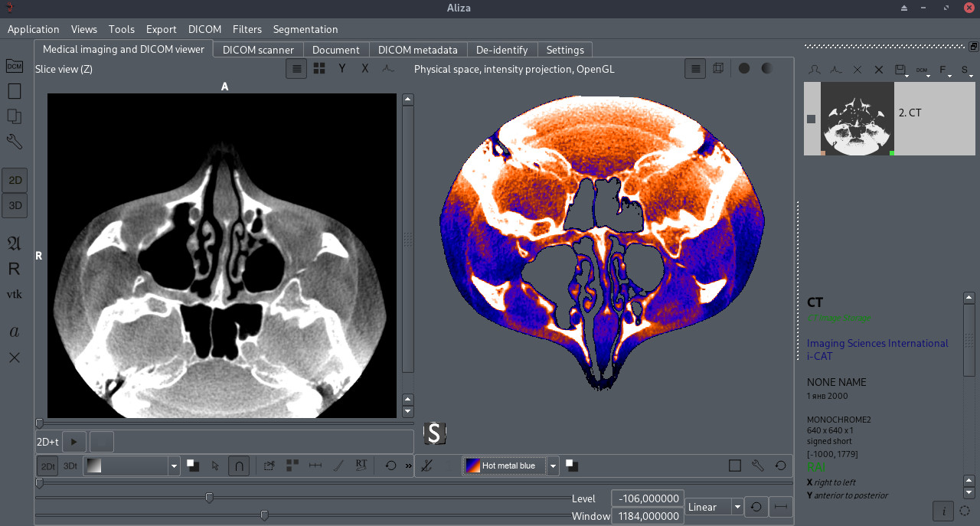
Task: Toggle the arch-shaped tool button in slice toolbar
Action: click(239, 466)
